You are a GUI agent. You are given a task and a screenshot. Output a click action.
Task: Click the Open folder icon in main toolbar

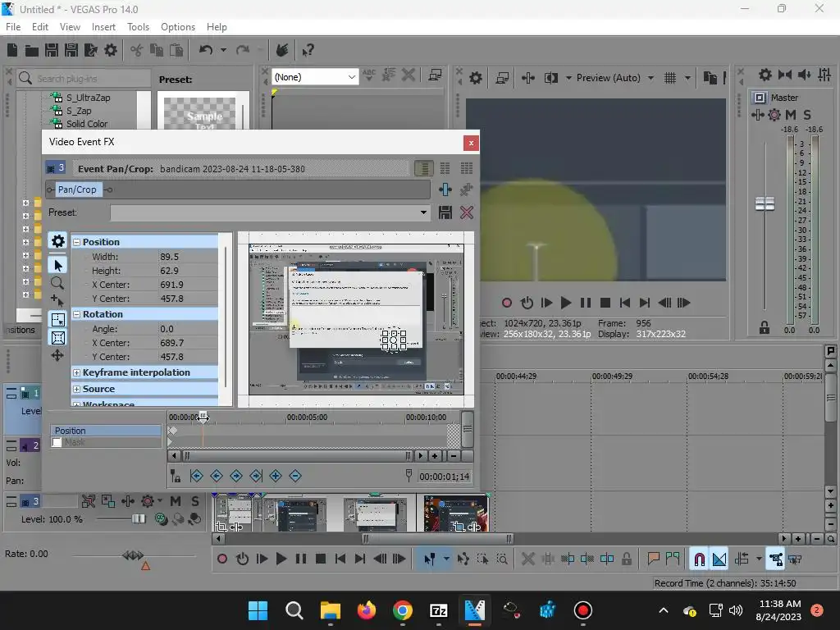[x=32, y=50]
